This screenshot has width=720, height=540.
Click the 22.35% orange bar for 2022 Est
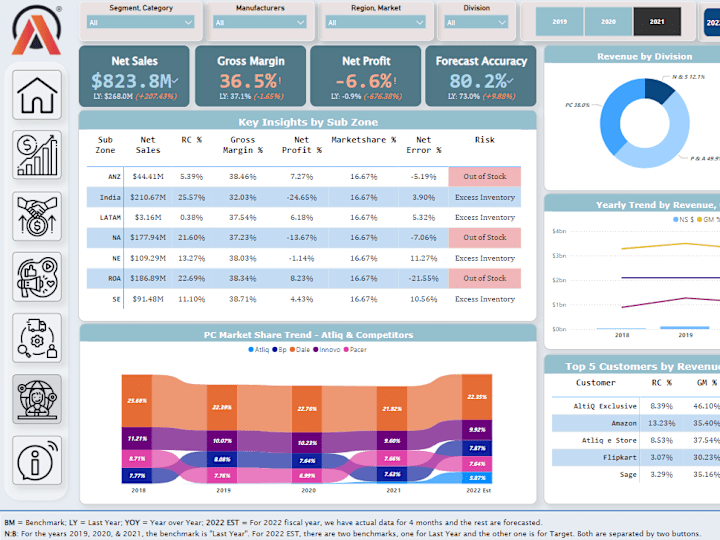(477, 397)
